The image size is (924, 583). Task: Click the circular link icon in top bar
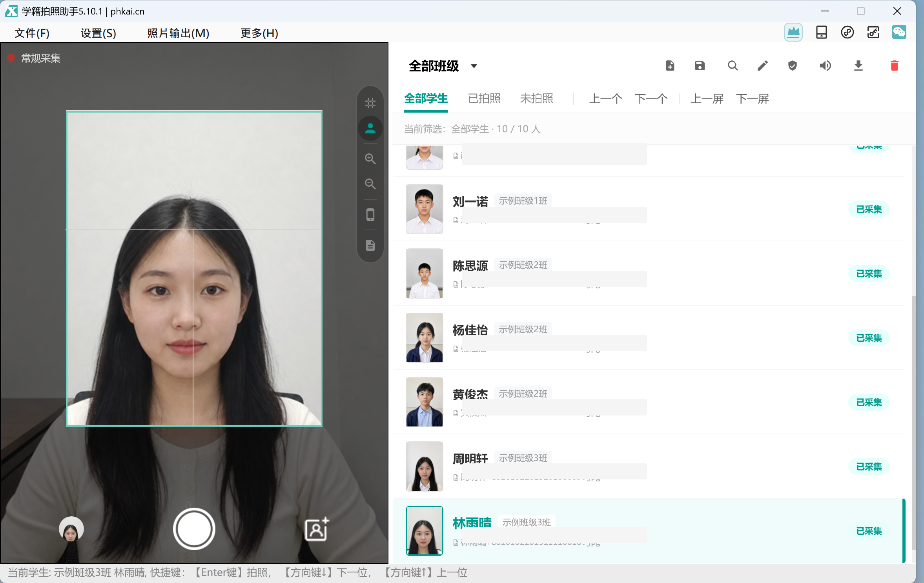click(x=847, y=32)
